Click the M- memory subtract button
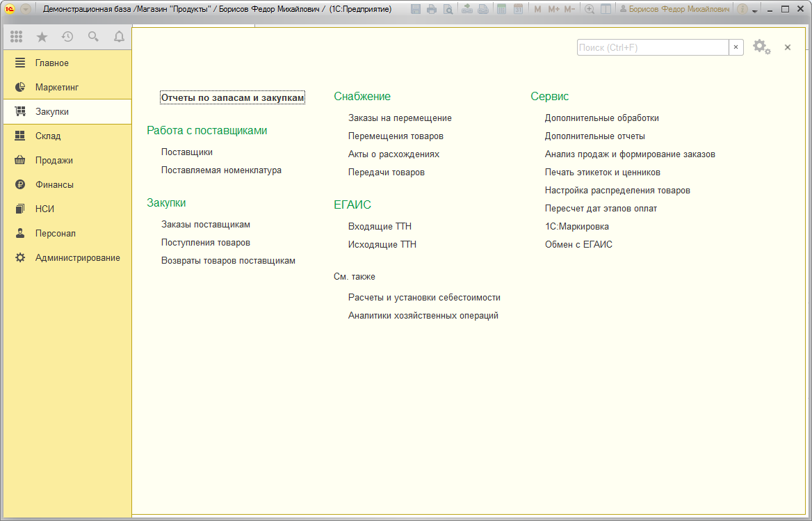Screen dimensions: 812x521 pos(569,9)
